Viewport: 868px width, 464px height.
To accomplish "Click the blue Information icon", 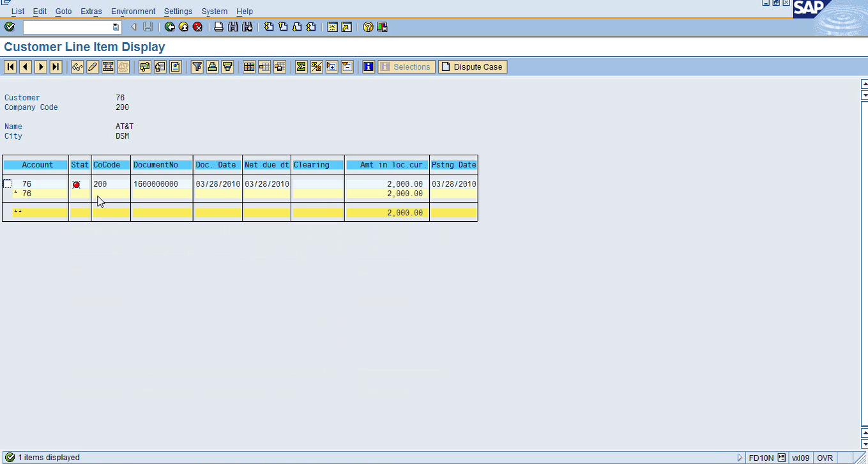I will (369, 66).
